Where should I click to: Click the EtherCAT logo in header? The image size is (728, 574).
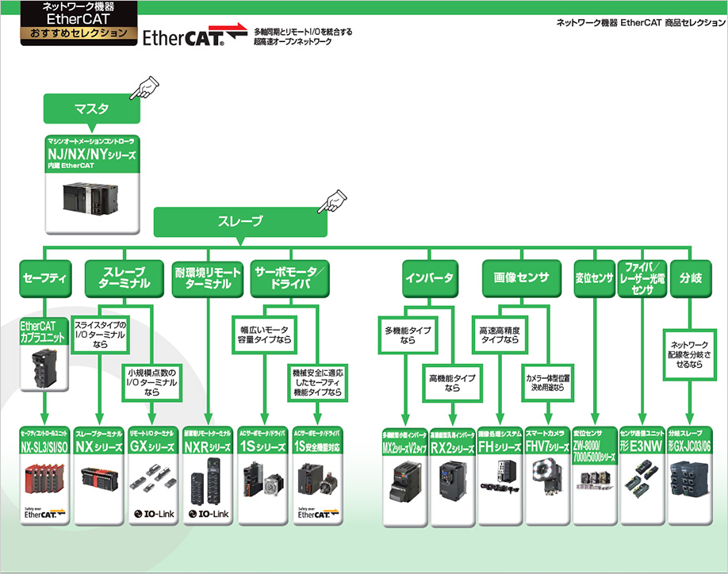tap(195, 35)
